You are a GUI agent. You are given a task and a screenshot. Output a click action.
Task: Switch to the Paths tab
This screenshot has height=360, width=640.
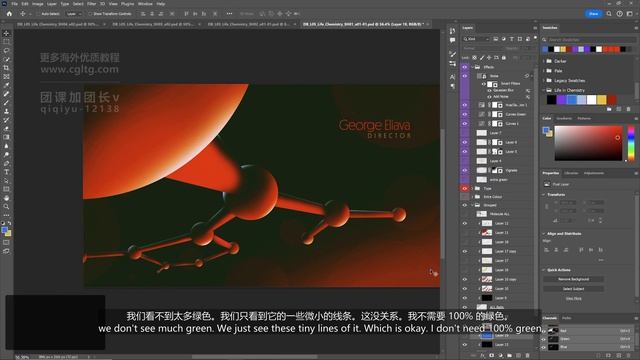[x=567, y=318]
